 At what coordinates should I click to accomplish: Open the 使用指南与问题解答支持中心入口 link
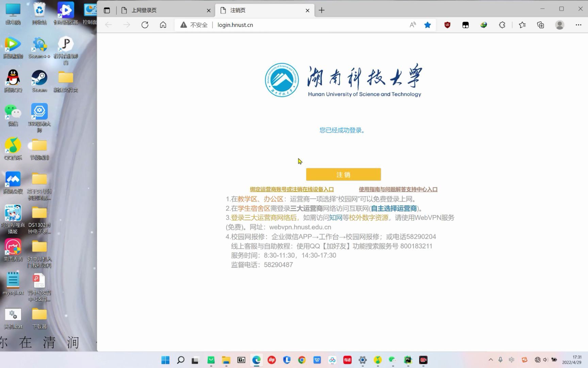pyautogui.click(x=398, y=189)
